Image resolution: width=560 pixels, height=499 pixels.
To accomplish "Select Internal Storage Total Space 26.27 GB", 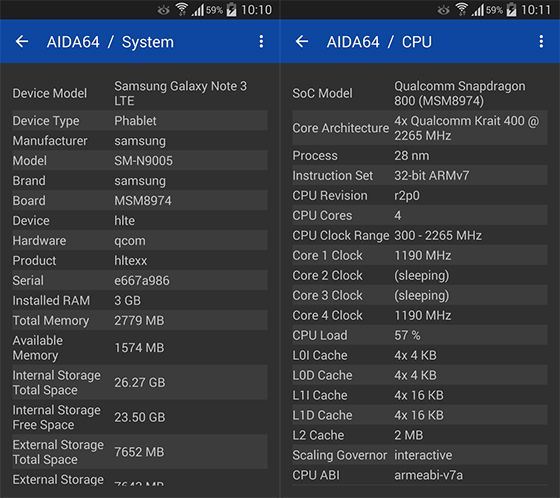I will pos(140,383).
